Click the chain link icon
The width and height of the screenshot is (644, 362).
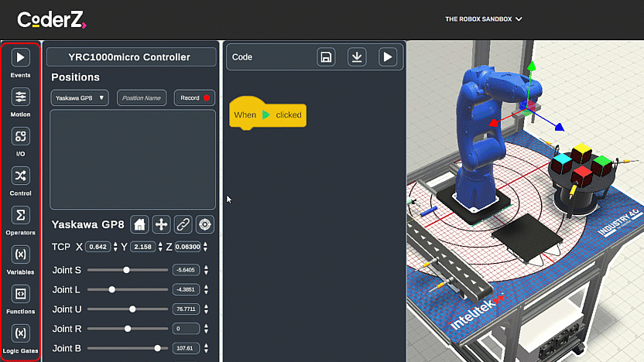tap(183, 224)
